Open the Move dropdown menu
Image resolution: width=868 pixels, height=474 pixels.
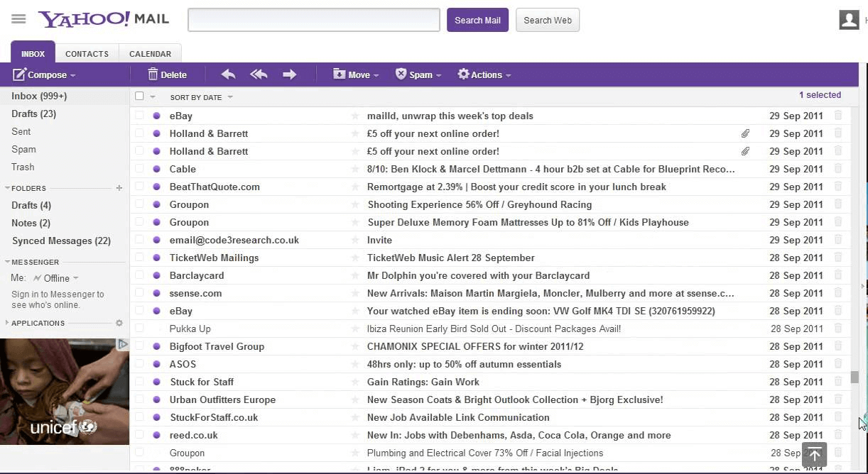(357, 75)
